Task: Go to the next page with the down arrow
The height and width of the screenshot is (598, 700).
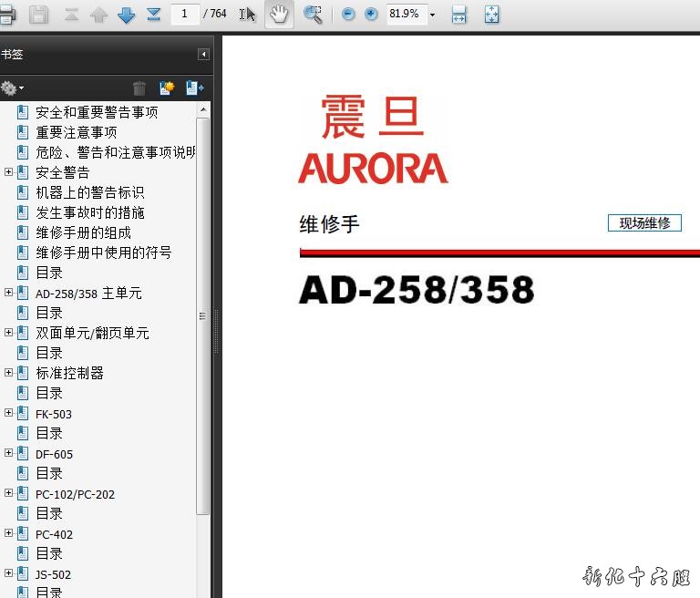Action: point(126,15)
